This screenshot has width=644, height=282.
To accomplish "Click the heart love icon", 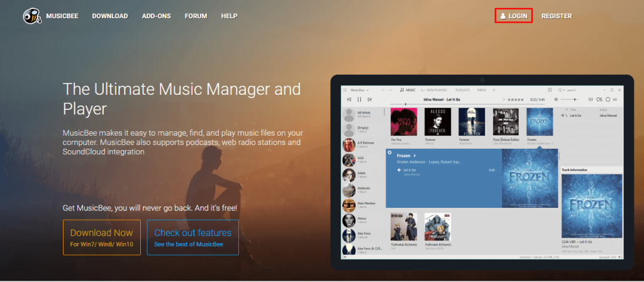I will [x=504, y=99].
